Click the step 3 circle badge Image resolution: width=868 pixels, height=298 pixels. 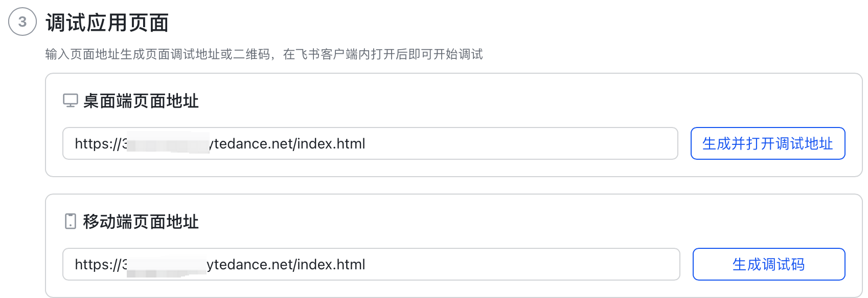(x=22, y=22)
